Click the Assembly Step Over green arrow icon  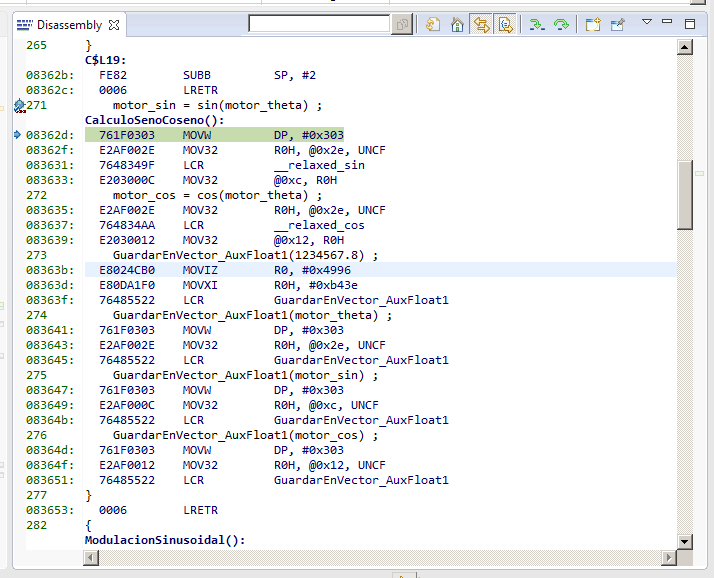[561, 24]
